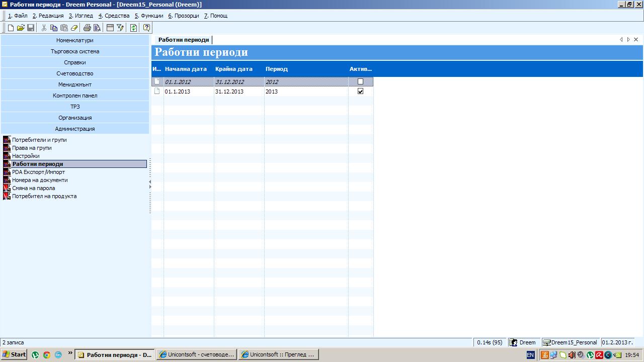Click the table layout view icon
Viewport: 644px width, 362px height.
coord(110,28)
